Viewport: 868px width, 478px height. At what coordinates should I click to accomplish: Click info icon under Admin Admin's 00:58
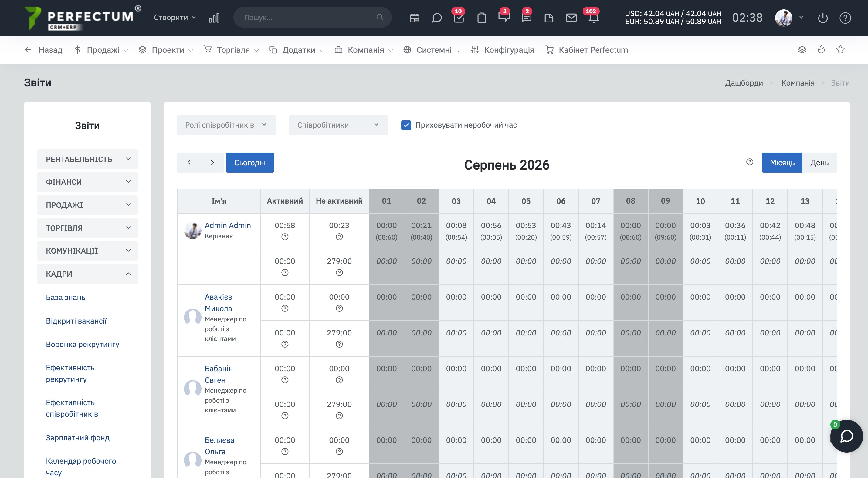285,237
